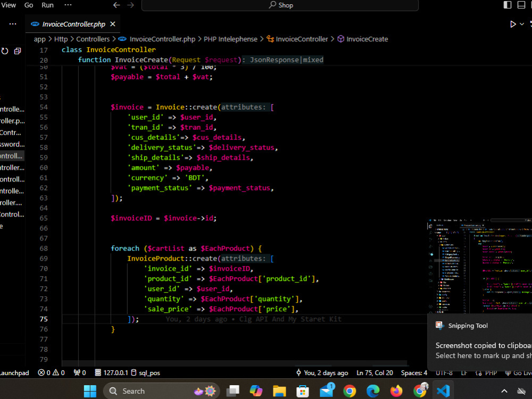Open the run button dropdown arrow
The height and width of the screenshot is (399, 532).
coord(522,24)
